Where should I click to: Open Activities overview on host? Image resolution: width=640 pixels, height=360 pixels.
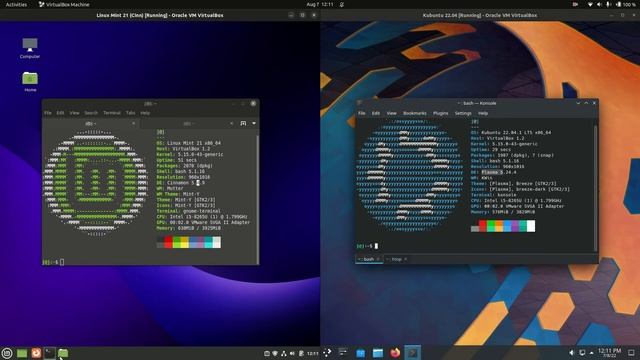pyautogui.click(x=16, y=4)
